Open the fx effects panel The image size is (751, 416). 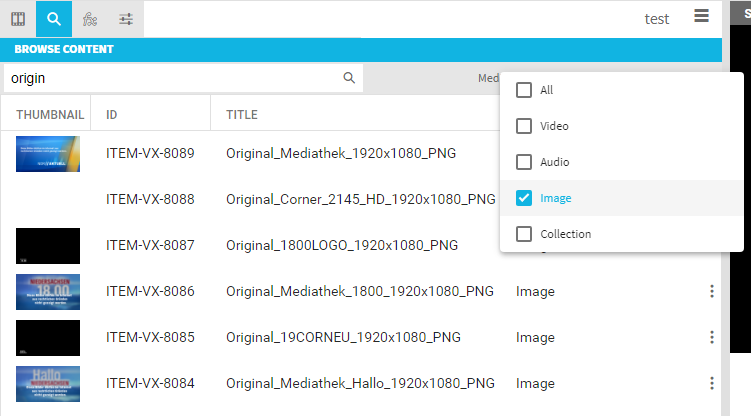coord(90,18)
